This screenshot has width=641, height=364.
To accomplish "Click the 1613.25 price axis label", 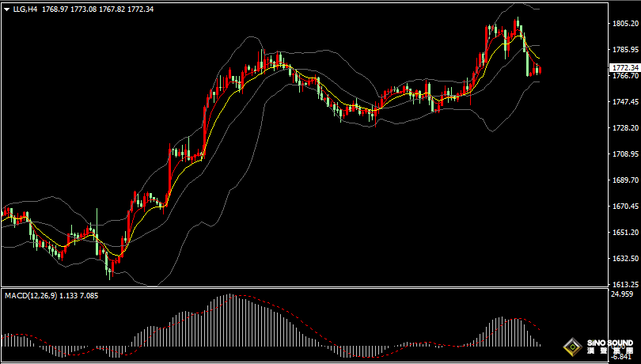I will pos(625,284).
